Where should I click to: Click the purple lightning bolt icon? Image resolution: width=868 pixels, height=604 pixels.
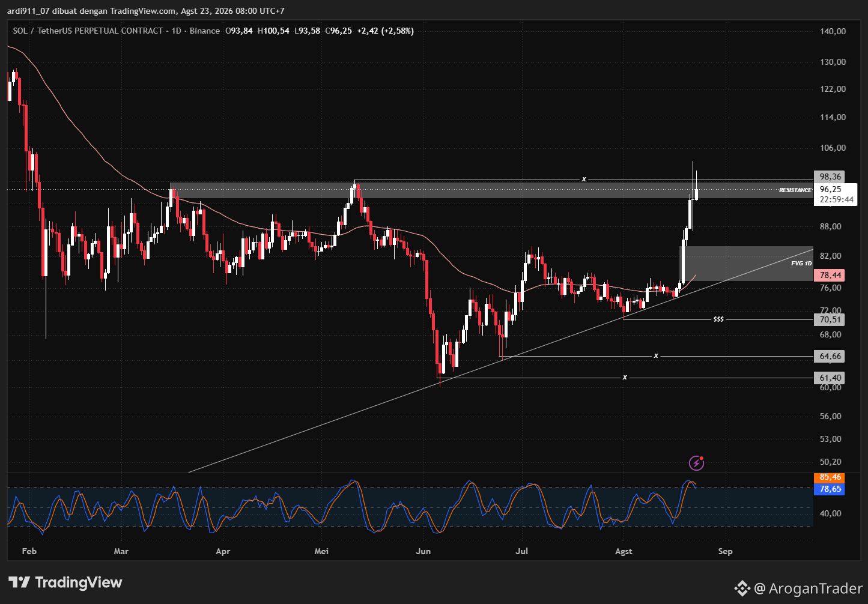point(696,463)
